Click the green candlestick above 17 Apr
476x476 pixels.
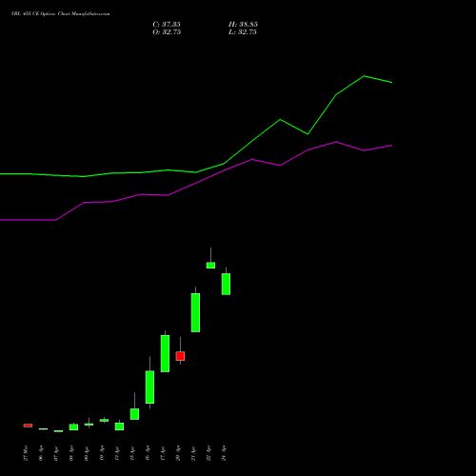165,353
